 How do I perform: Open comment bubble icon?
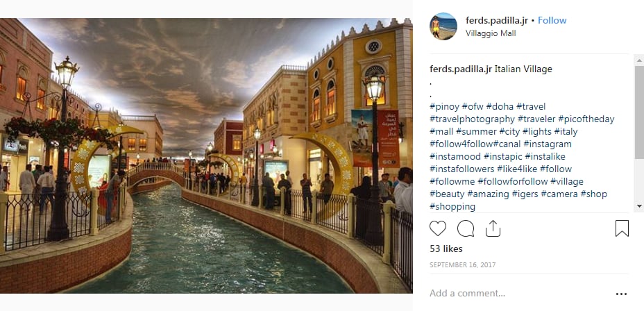(x=466, y=228)
